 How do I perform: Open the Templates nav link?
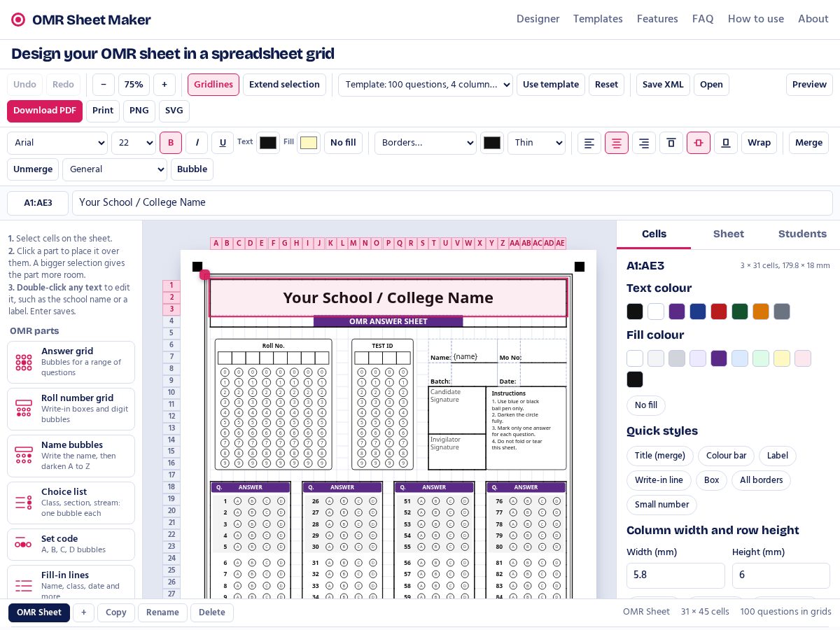598,19
